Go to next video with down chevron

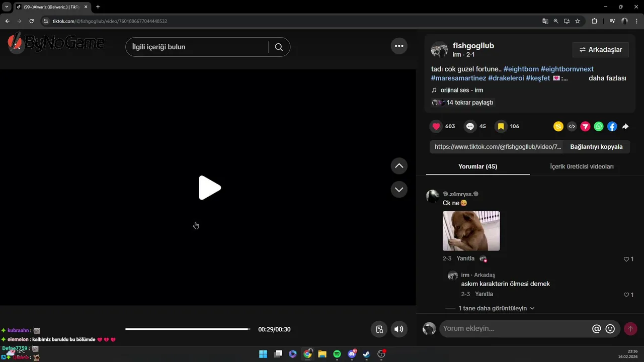click(x=399, y=190)
